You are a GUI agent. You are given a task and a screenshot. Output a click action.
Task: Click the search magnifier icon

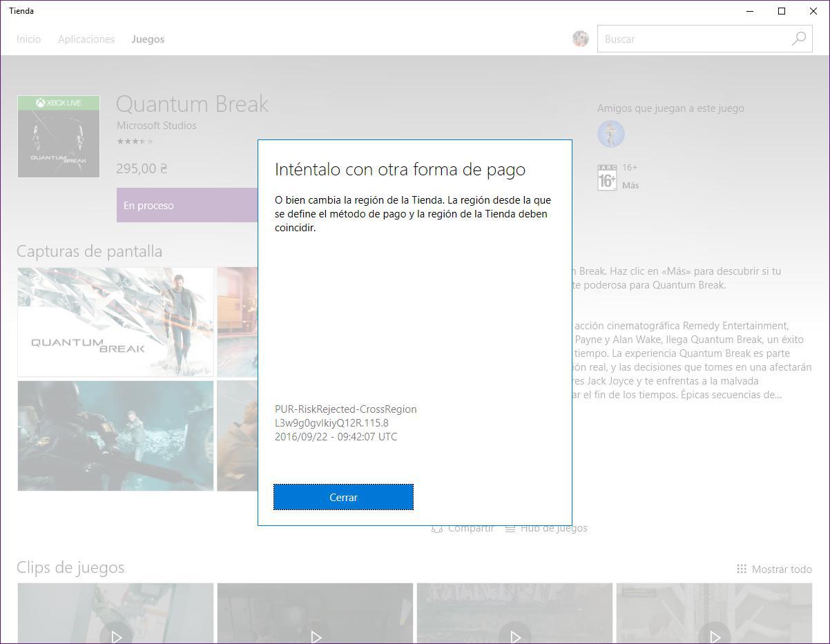[x=798, y=39]
